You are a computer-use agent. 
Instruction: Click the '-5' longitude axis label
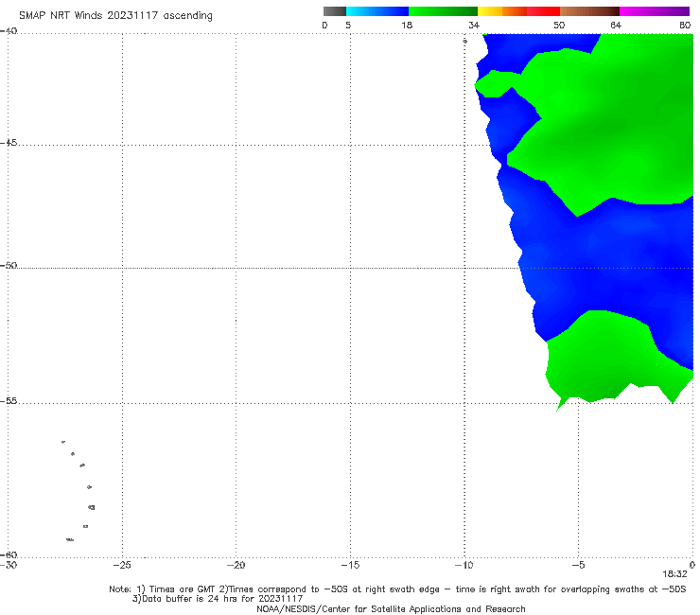click(578, 565)
